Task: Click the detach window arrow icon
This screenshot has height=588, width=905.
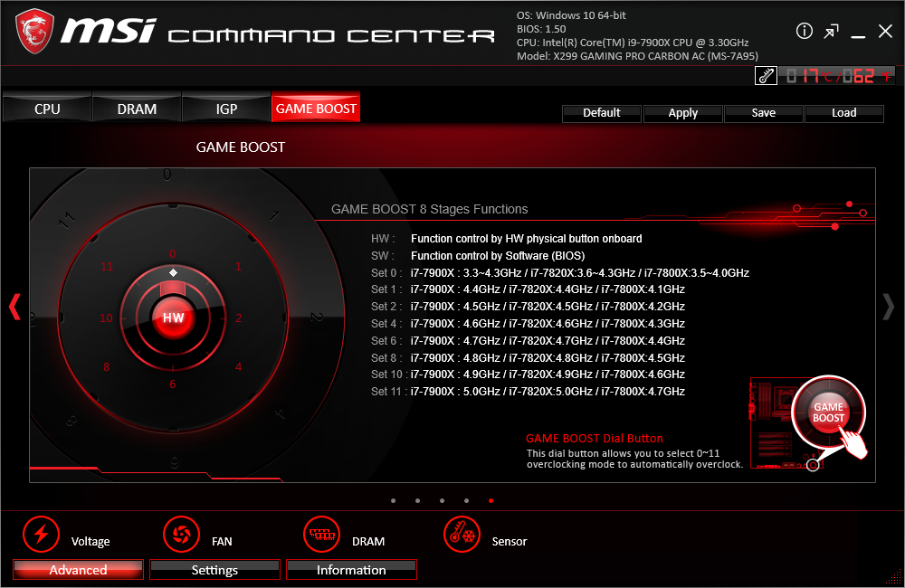Action: point(831,31)
